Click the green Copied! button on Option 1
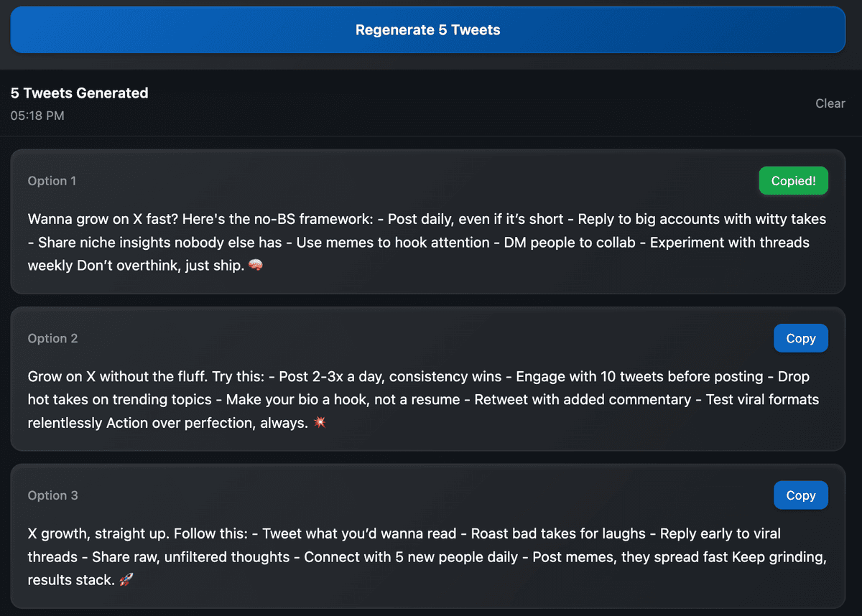 pos(793,181)
